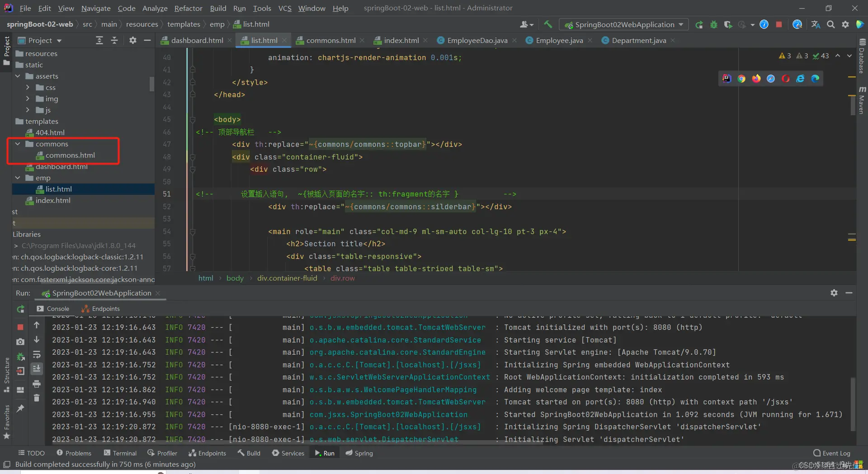This screenshot has height=474, width=868.
Task: Click templates in navigation bar
Action: pos(184,24)
